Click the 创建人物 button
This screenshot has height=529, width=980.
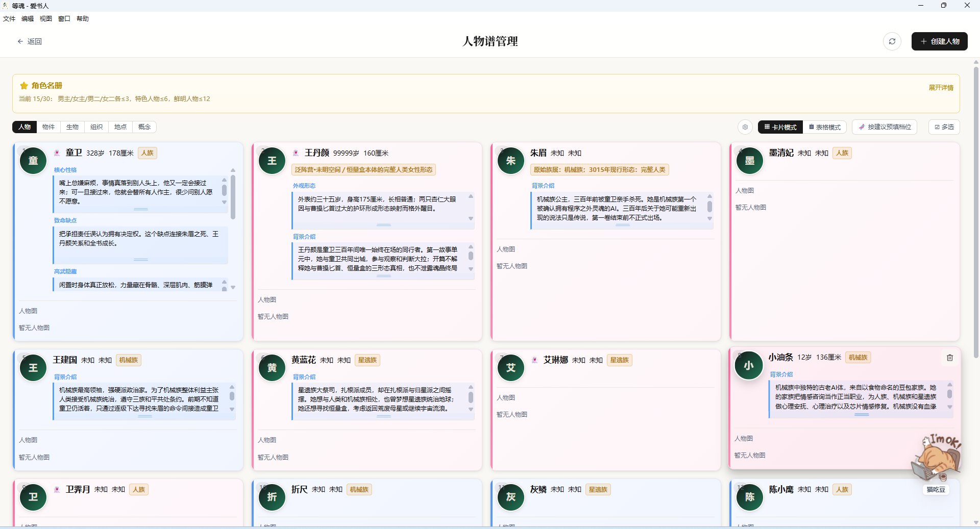(940, 41)
